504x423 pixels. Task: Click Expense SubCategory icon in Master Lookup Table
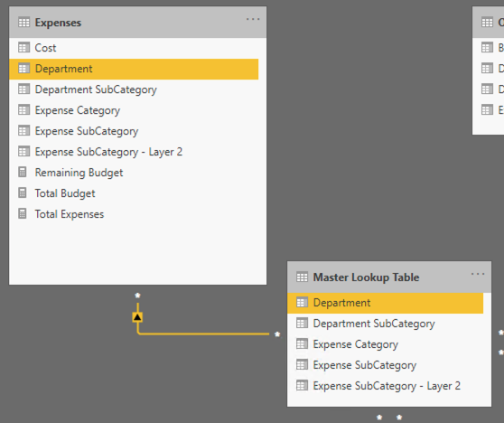[x=302, y=365]
